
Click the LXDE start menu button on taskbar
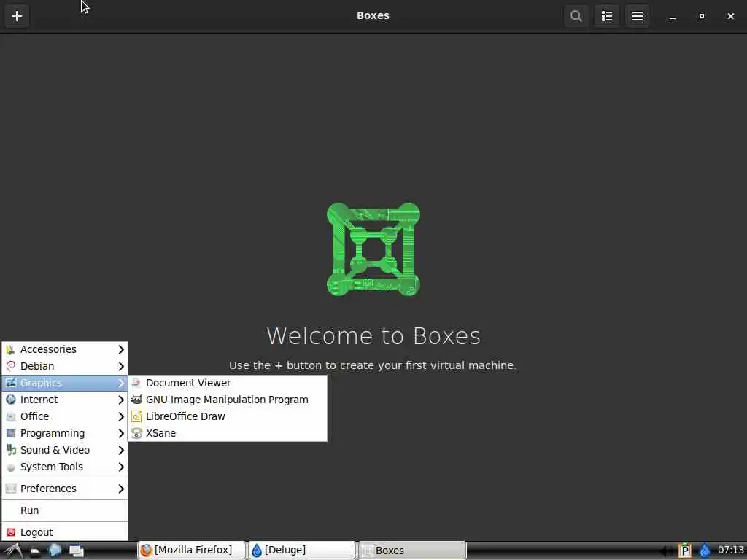[13, 551]
